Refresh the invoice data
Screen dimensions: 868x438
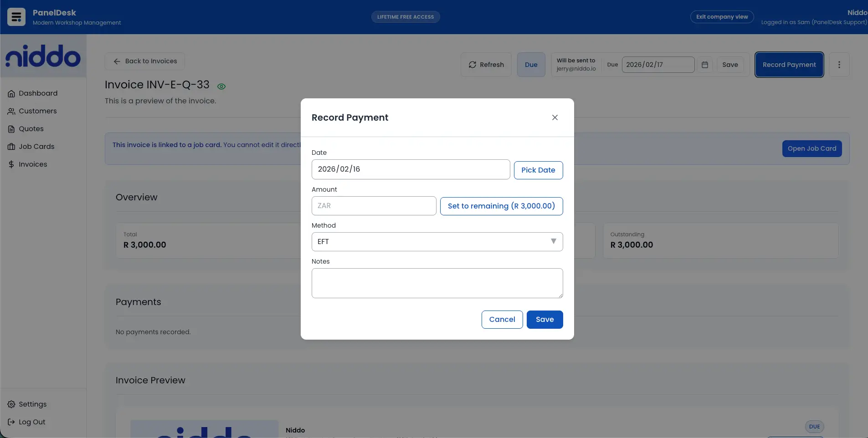[x=486, y=64]
